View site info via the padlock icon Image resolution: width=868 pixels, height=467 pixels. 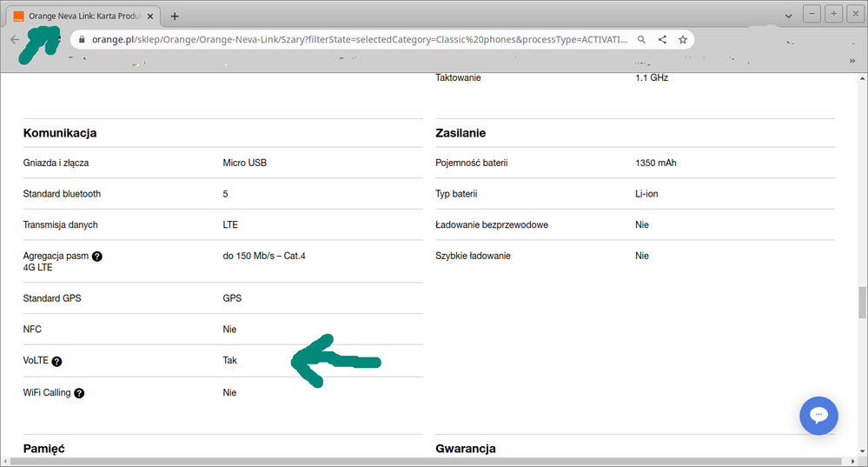pyautogui.click(x=80, y=40)
